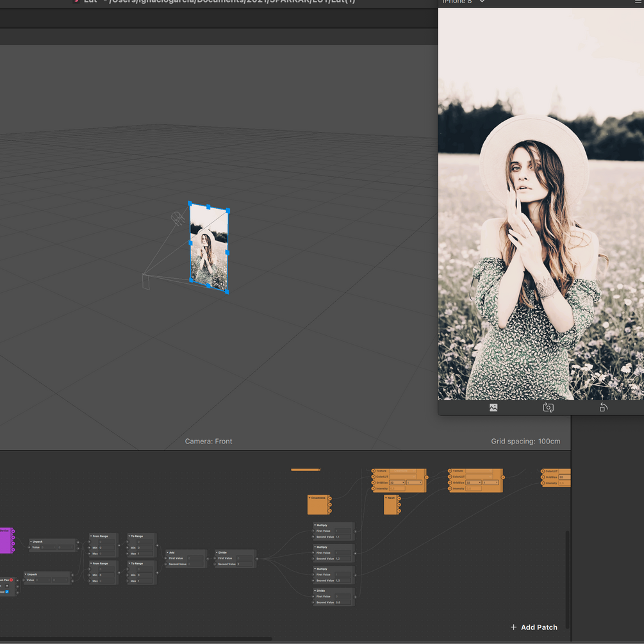Collapse the Multiply patch with Second Value 1,1
644x644 pixels.
[x=315, y=525]
